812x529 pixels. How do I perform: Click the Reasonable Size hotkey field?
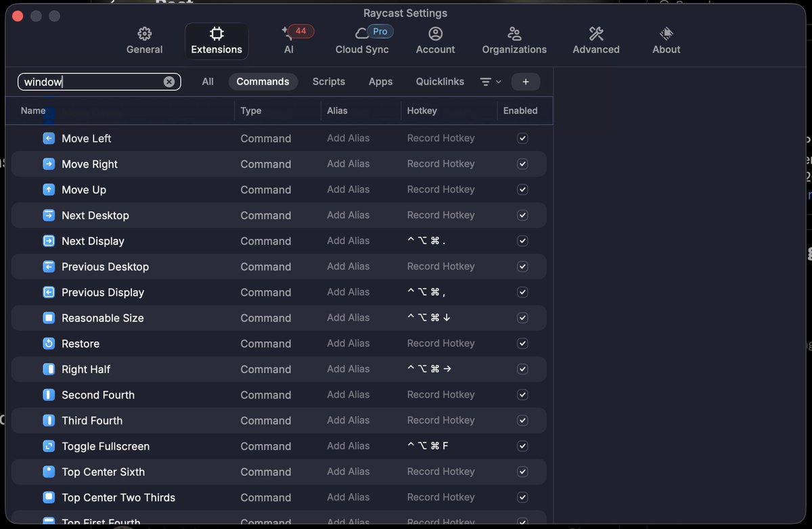coord(429,318)
